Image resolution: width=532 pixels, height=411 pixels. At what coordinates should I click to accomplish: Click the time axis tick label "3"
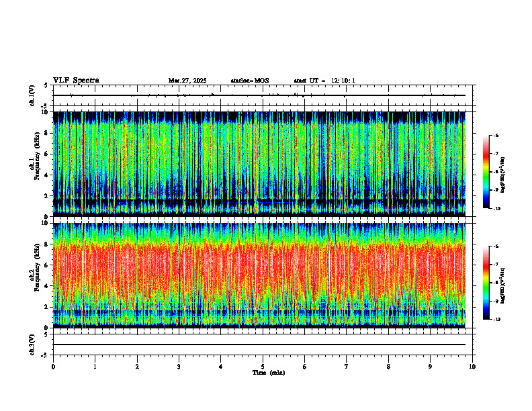179,367
